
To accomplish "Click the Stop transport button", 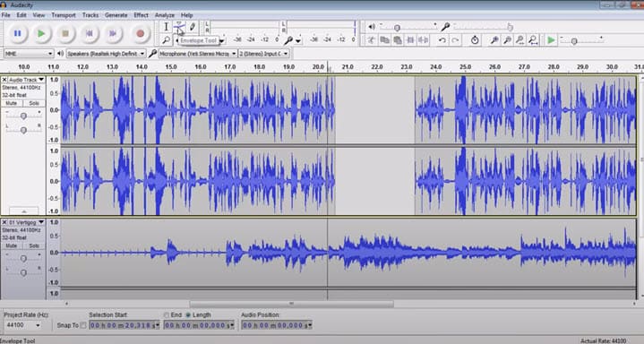I will coord(64,34).
